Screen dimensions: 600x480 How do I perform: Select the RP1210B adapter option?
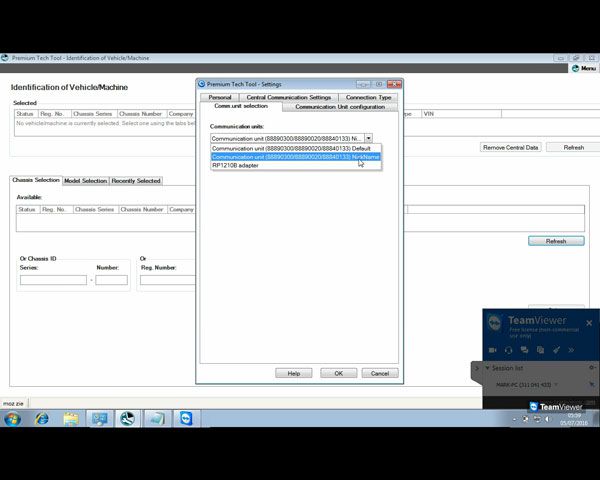click(235, 165)
